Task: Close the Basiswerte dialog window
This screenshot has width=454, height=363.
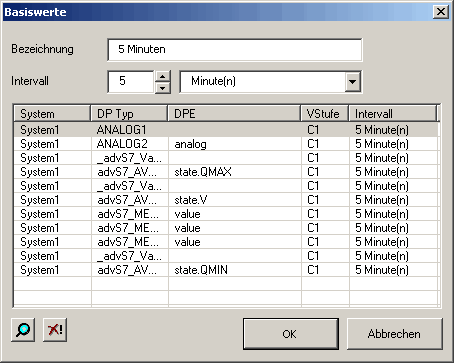Action: click(x=441, y=12)
